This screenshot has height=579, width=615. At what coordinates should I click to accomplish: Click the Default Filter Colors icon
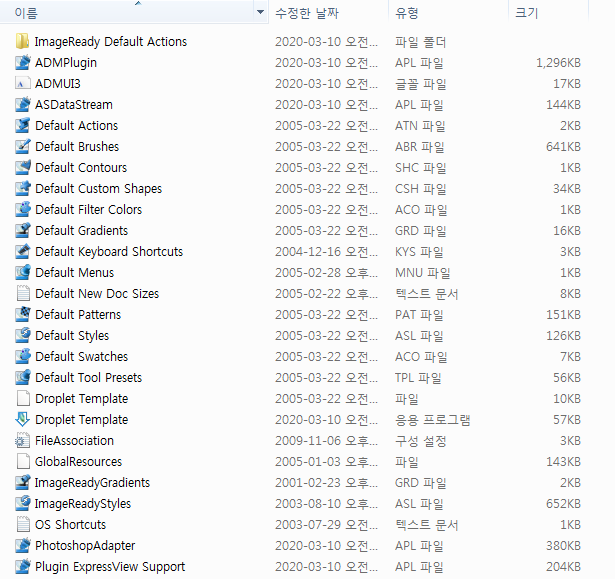tap(23, 209)
